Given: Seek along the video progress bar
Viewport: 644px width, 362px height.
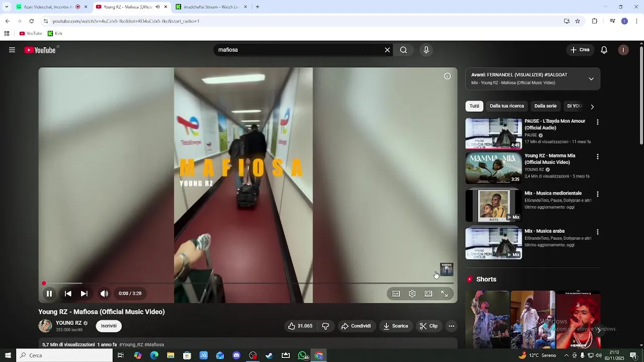Looking at the screenshot, I should [x=248, y=284].
